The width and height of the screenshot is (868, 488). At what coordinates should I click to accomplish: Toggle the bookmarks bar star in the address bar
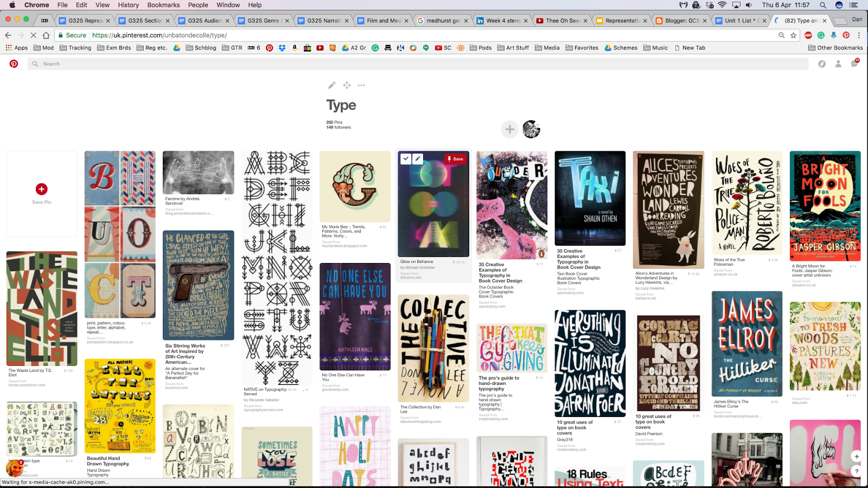pos(793,35)
